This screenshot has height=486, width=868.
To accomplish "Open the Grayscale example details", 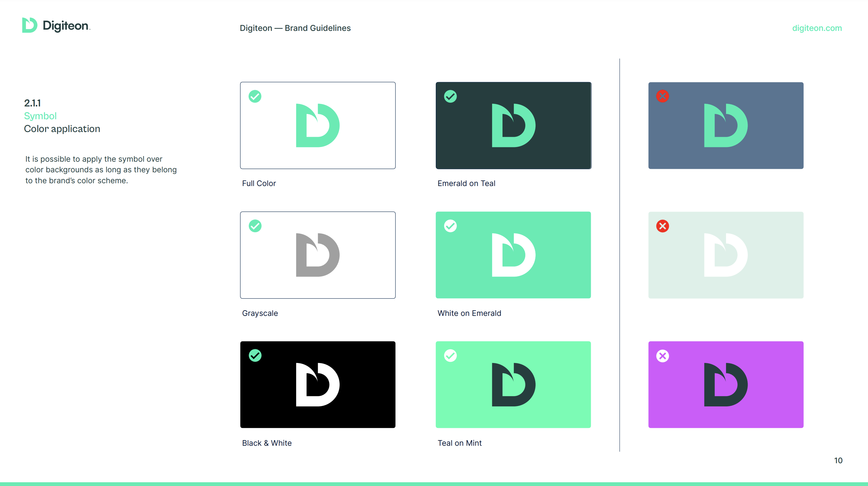I will 317,255.
